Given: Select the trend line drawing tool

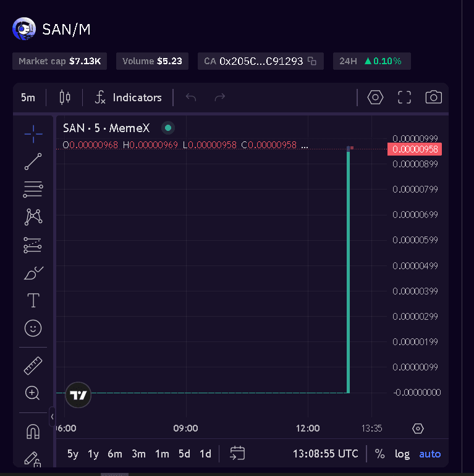Looking at the screenshot, I should (x=33, y=161).
